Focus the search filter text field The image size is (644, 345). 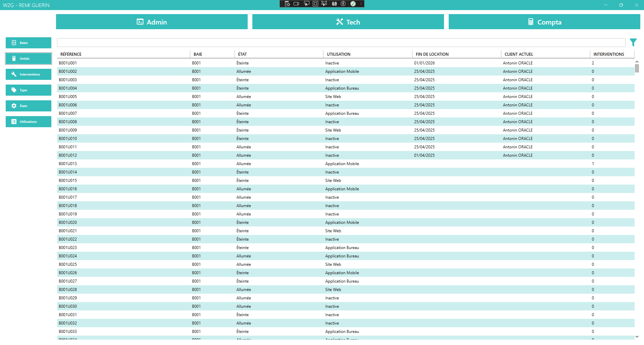coord(341,43)
